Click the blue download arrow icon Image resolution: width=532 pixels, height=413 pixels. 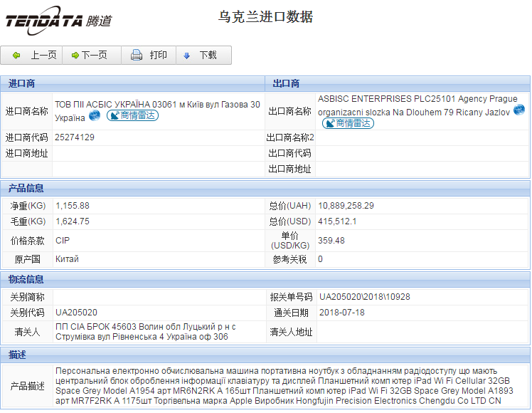pyautogui.click(x=187, y=56)
